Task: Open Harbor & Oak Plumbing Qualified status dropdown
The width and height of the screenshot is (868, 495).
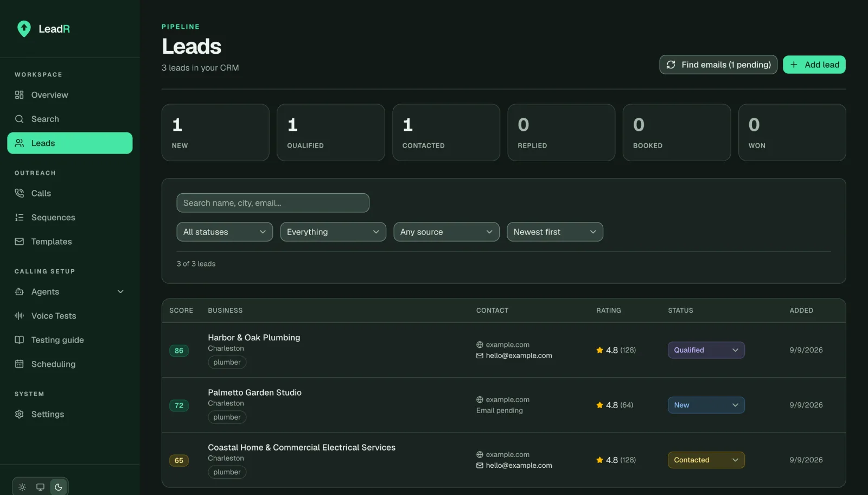Action: pos(706,350)
